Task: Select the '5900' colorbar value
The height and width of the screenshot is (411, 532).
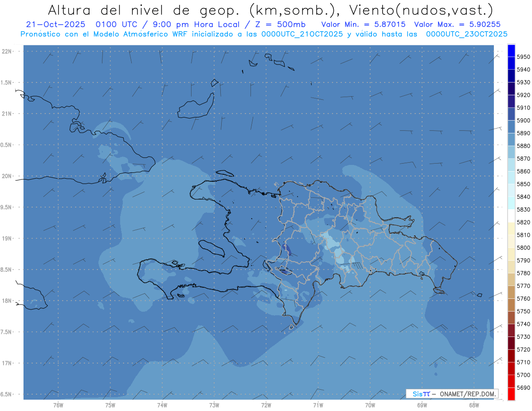Action: click(x=524, y=120)
